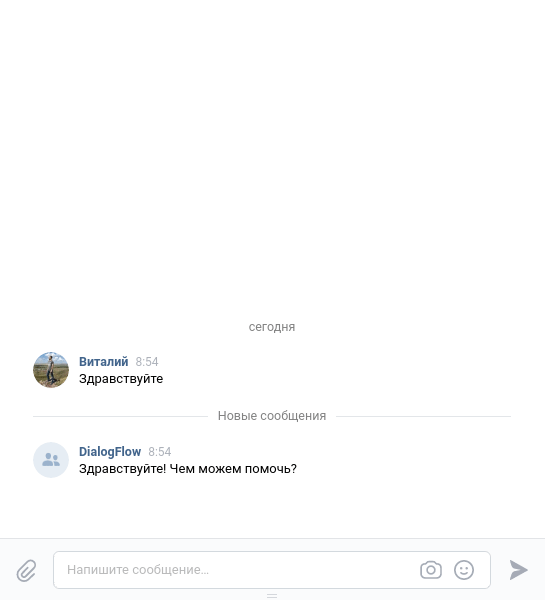Click the divider line right of 'Новые сообщения'
The width and height of the screenshot is (545, 600).
(423, 416)
